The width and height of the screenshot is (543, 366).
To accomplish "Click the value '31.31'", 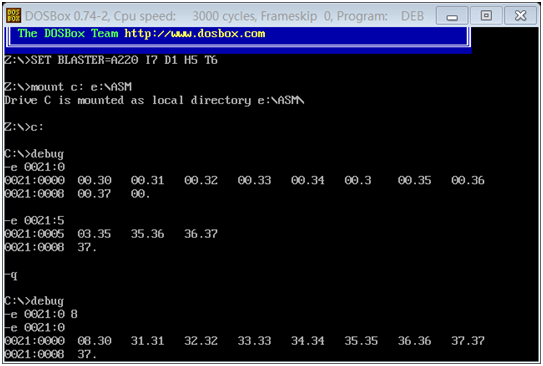I will [148, 341].
